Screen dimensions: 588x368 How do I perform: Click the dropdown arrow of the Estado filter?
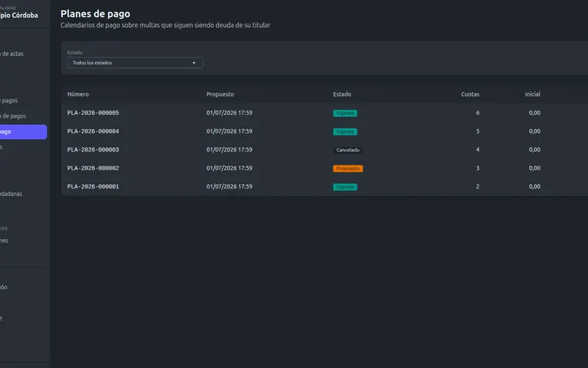coord(194,63)
